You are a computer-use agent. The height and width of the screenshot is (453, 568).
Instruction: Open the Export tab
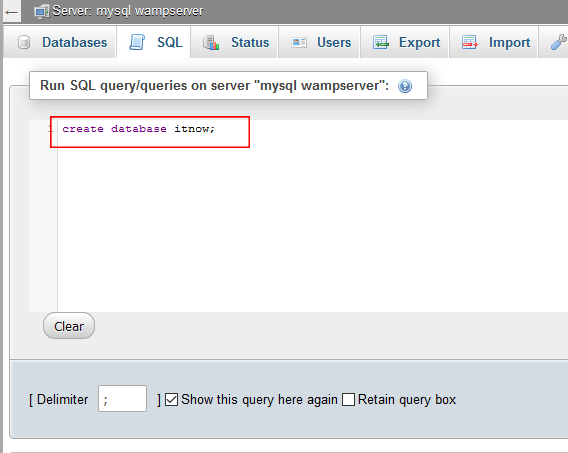405,42
